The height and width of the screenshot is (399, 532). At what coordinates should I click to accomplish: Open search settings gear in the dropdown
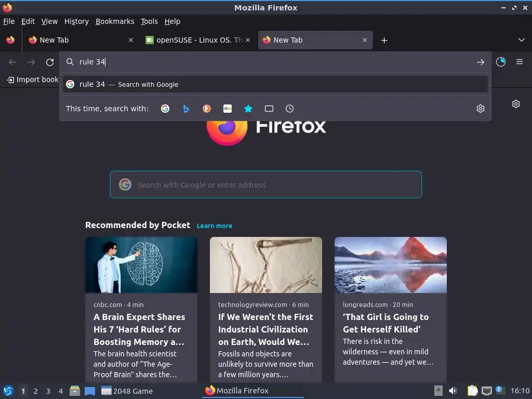pyautogui.click(x=481, y=109)
